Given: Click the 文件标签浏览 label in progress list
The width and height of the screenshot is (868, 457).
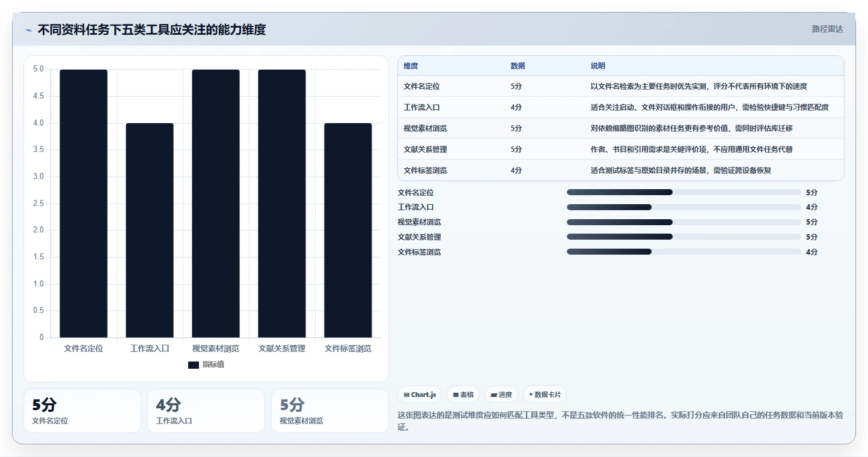Looking at the screenshot, I should point(420,252).
